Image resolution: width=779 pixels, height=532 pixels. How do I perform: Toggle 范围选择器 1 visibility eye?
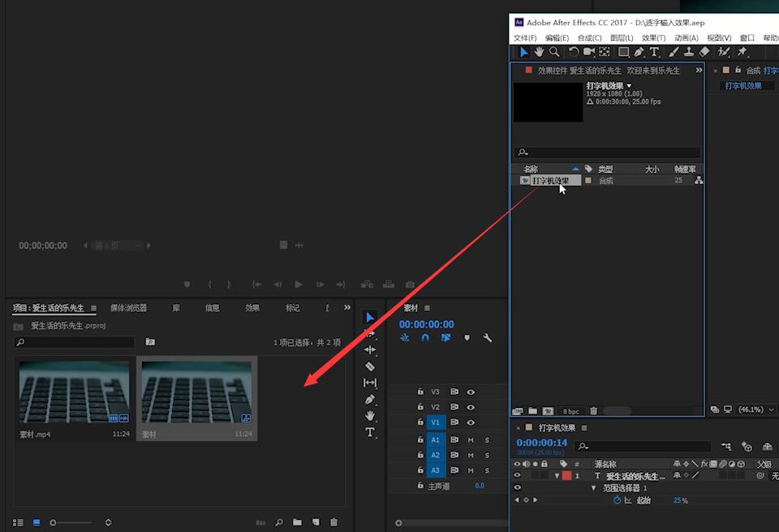coord(517,487)
